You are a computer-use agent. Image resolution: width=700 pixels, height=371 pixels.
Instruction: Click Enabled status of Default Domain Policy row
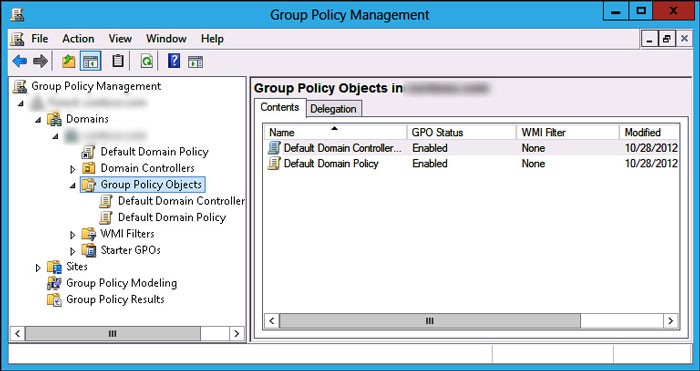430,163
